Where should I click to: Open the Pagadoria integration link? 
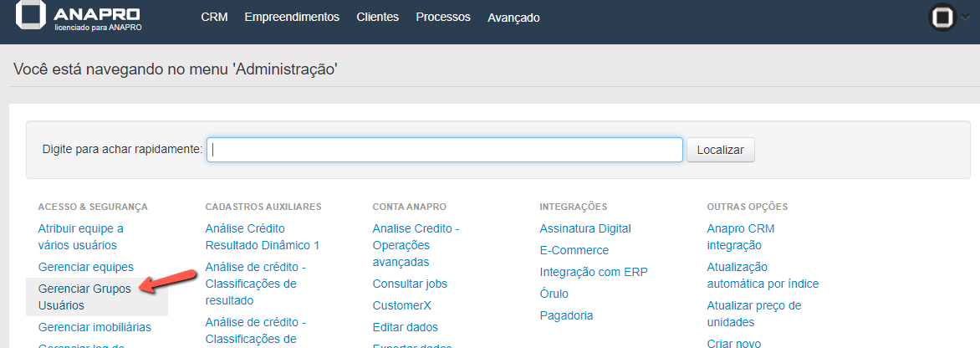[566, 315]
